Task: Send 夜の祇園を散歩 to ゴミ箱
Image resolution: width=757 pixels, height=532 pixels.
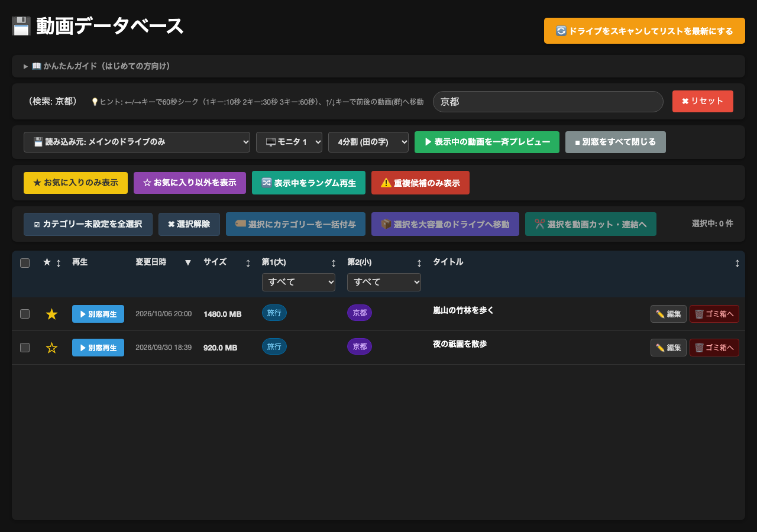Action: click(714, 348)
